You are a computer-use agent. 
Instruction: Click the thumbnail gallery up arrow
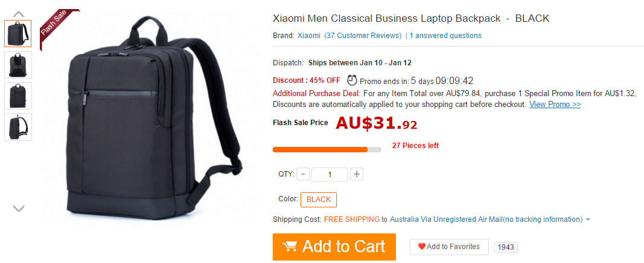[x=19, y=14]
